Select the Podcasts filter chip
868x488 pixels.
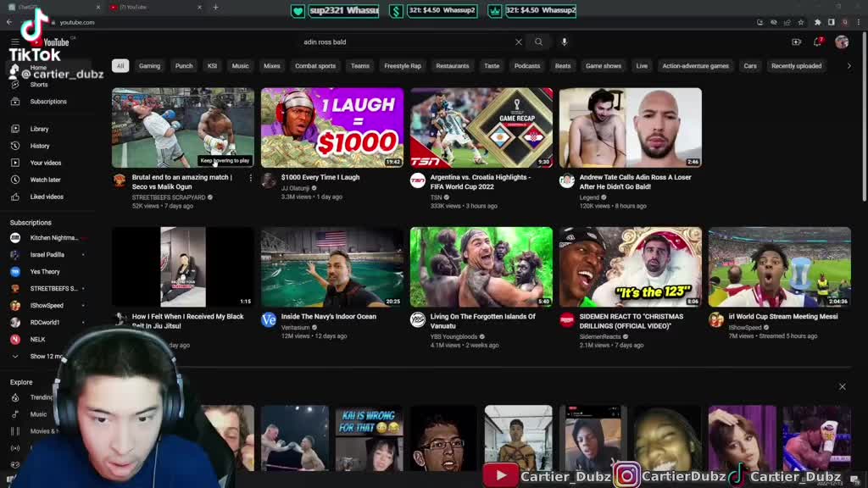point(527,66)
